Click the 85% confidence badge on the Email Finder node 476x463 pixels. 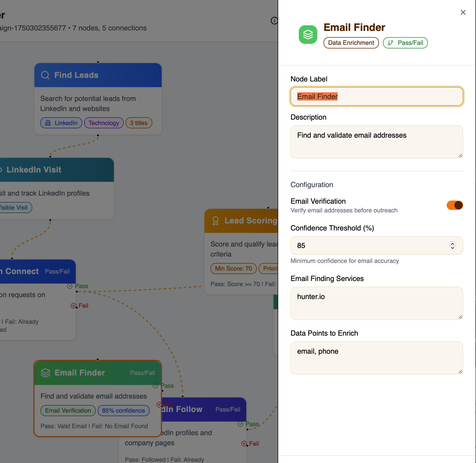click(x=123, y=411)
